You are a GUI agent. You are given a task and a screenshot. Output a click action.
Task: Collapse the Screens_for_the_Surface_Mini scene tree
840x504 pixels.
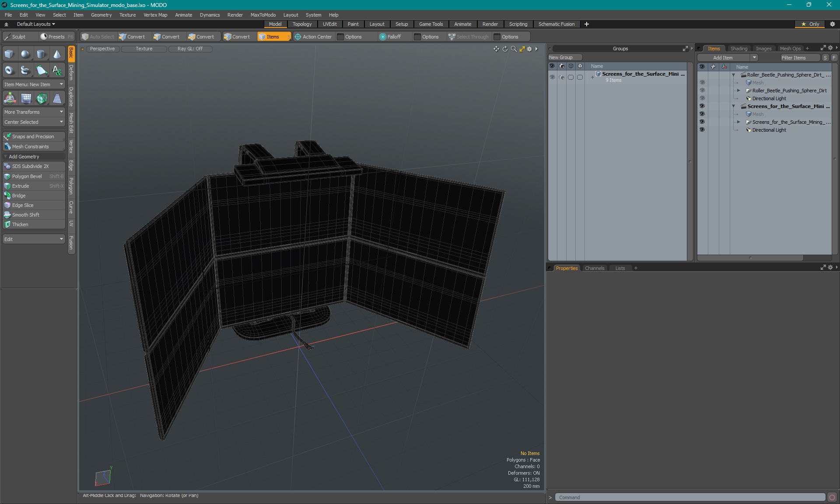point(734,106)
